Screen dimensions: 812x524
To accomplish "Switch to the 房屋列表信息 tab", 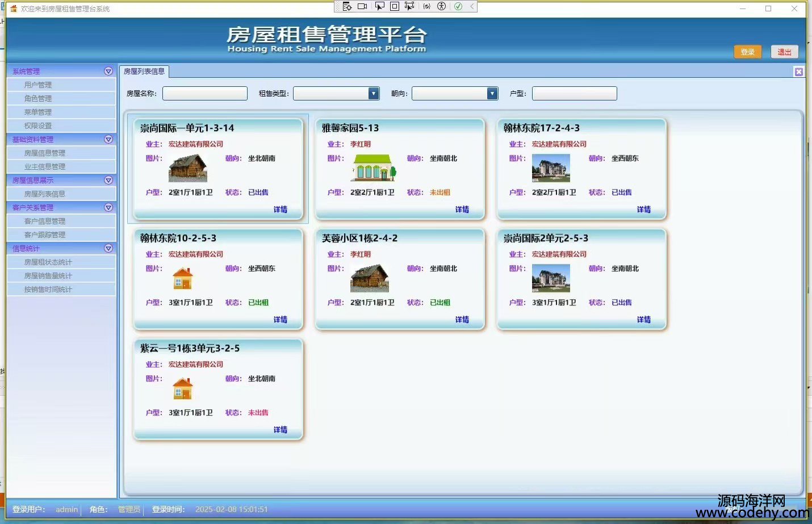I will click(x=144, y=72).
